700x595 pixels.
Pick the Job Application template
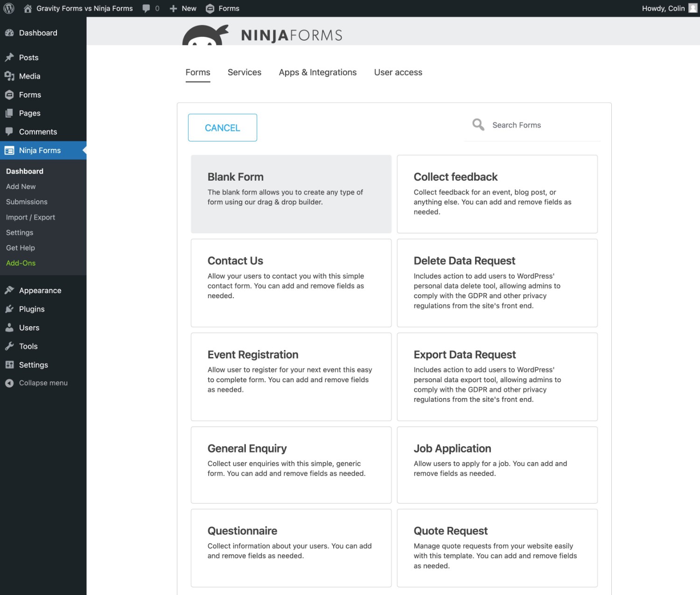coord(497,465)
